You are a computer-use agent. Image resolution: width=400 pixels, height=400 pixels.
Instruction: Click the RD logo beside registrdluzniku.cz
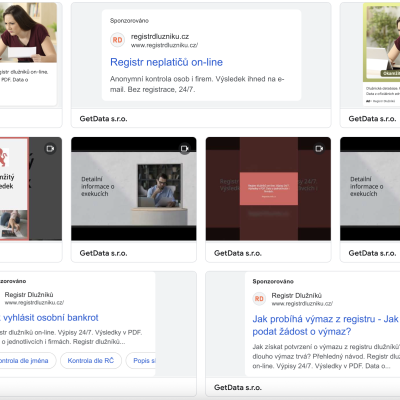click(x=117, y=40)
